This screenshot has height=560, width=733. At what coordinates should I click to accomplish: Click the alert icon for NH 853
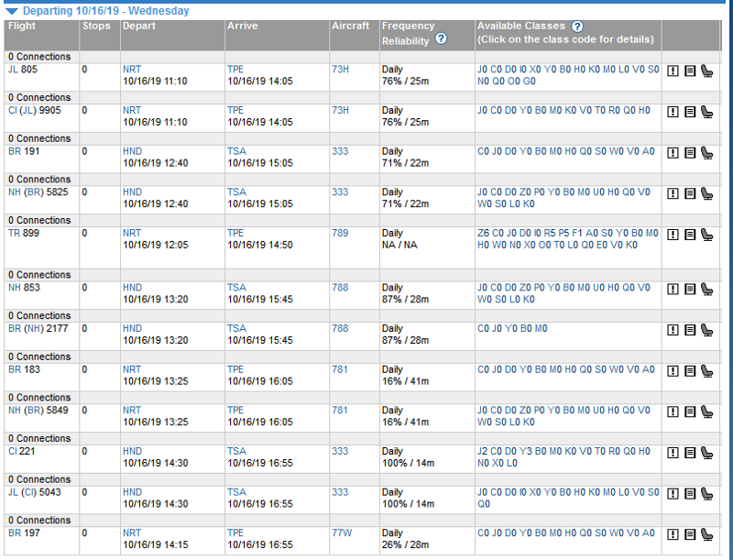(673, 290)
